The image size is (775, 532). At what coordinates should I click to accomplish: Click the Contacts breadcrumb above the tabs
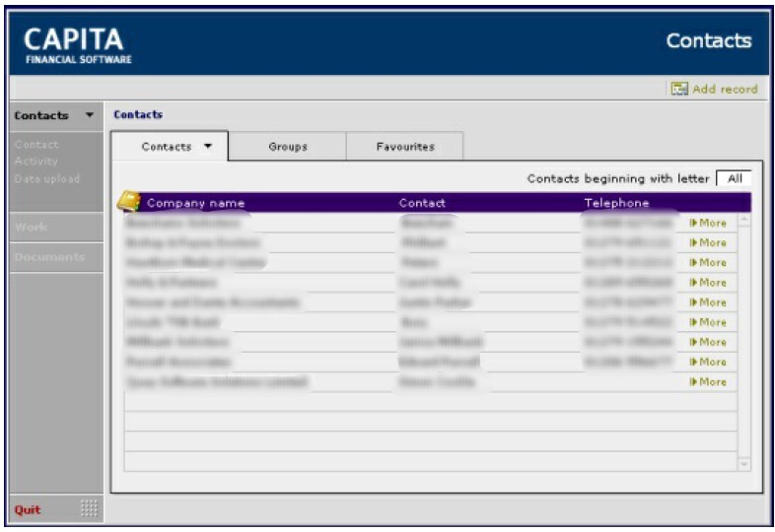point(138,114)
